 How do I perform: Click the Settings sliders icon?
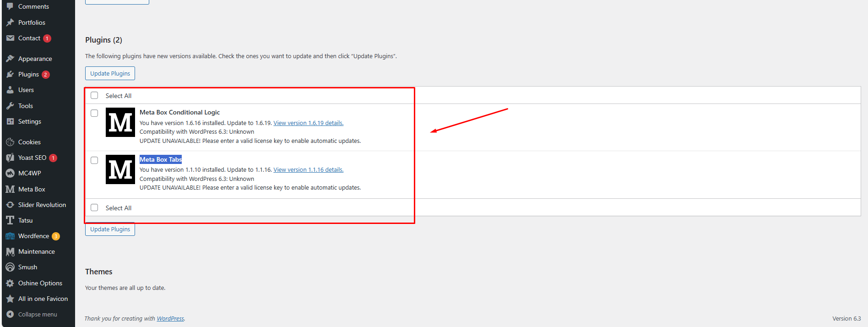click(x=10, y=121)
